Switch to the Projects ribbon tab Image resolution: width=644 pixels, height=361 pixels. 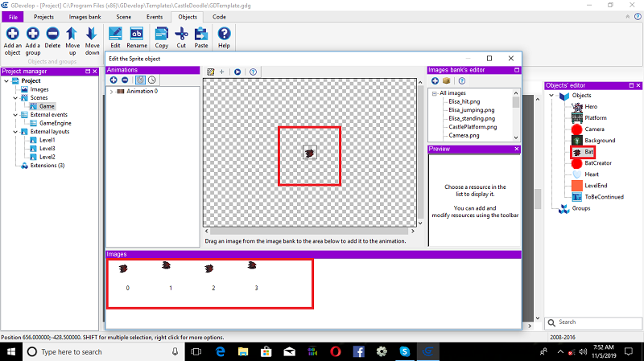[x=43, y=17]
